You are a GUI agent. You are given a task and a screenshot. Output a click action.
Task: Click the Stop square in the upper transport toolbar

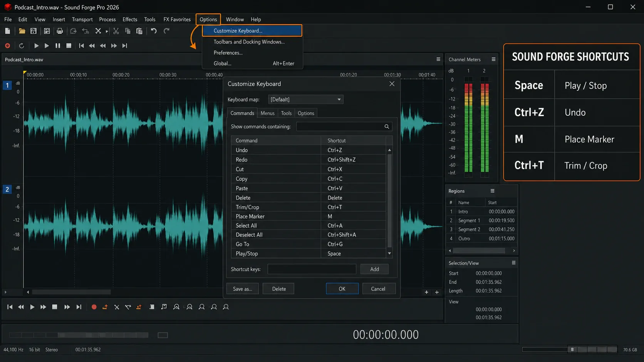click(69, 46)
